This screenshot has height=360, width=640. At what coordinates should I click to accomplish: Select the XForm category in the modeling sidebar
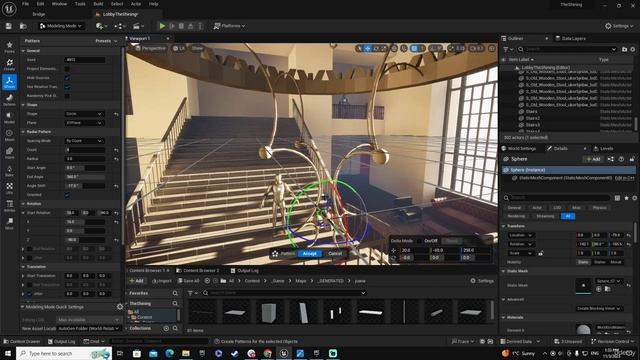point(9,82)
